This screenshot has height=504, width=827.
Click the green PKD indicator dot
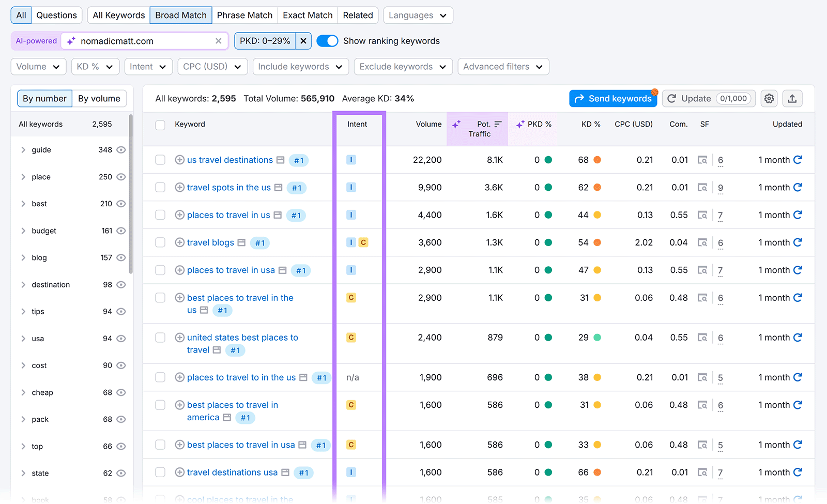(548, 160)
